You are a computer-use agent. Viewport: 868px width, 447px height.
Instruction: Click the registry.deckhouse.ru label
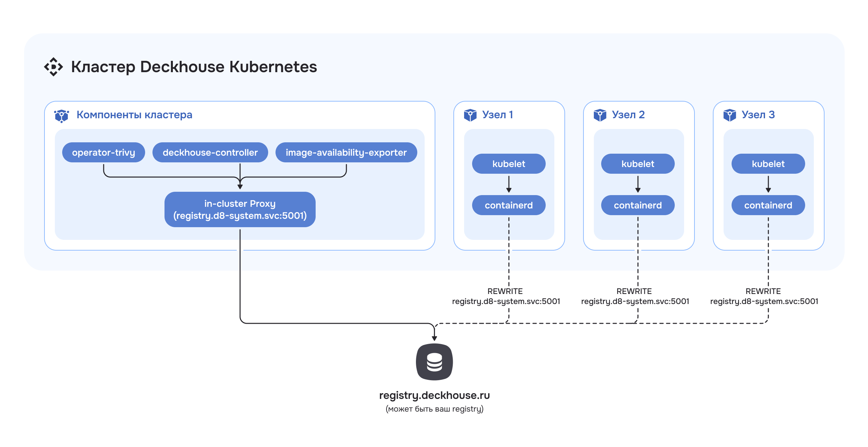coord(434,395)
